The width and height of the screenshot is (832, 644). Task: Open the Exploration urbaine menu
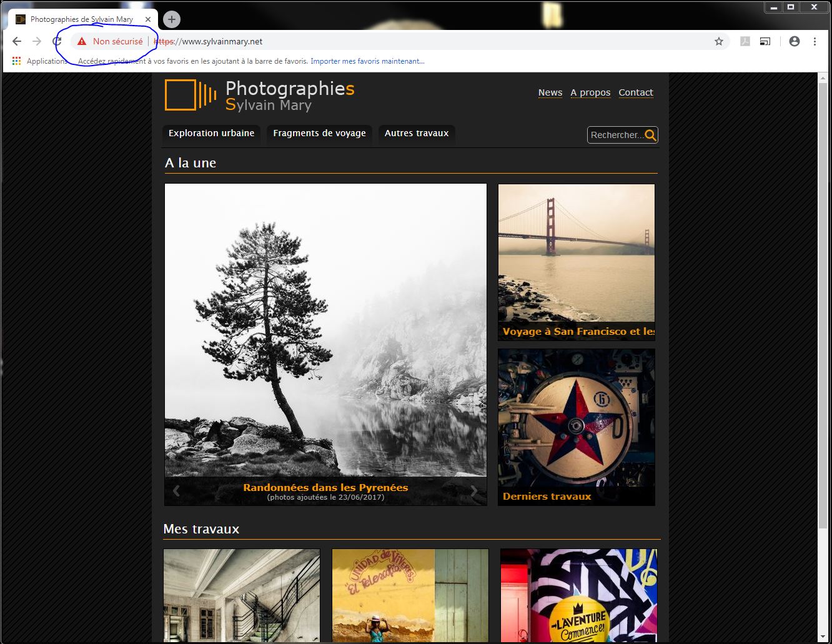point(211,133)
